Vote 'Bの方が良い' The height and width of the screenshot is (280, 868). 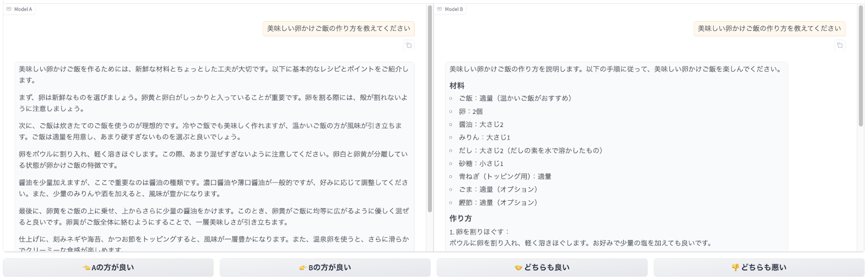point(325,268)
